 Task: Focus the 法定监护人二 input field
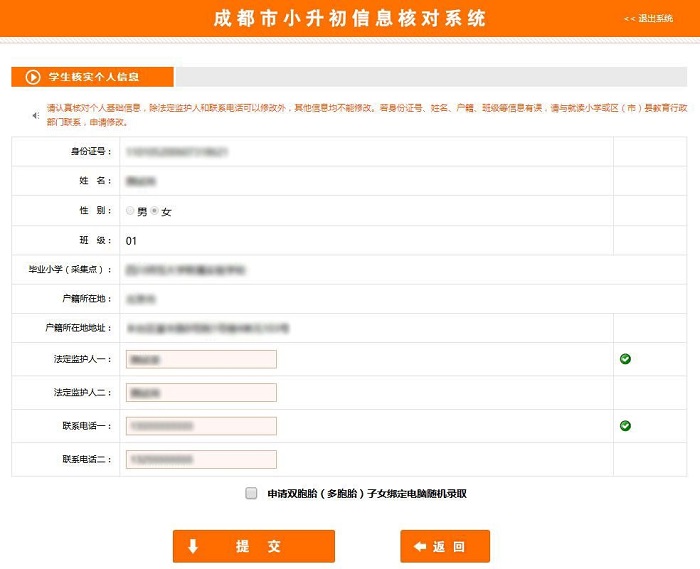[x=201, y=392]
